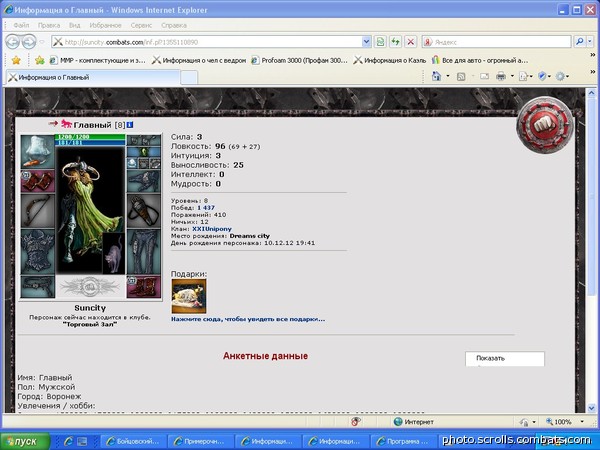Screen dimensions: 600x450
Task: Open the XXIUnipony clan link
Action: [x=212, y=229]
